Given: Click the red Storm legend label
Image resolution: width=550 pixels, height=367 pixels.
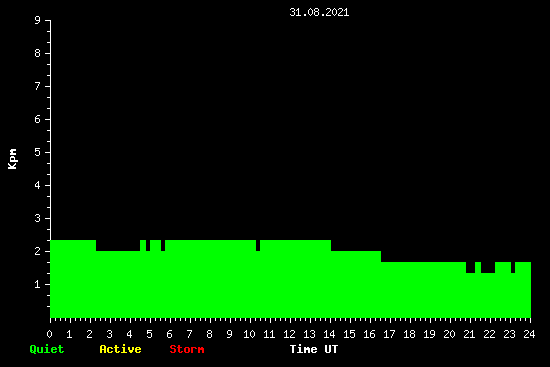Looking at the screenshot, I should click(187, 349).
